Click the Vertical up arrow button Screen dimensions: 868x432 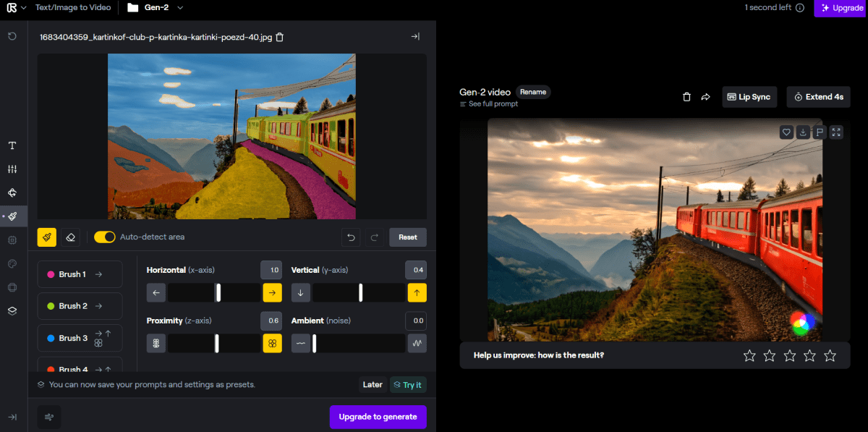click(417, 292)
